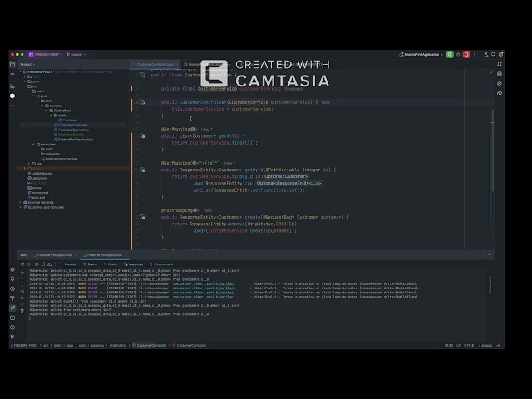Click the down arrow icon in console sidebar

pyautogui.click(x=22, y=286)
